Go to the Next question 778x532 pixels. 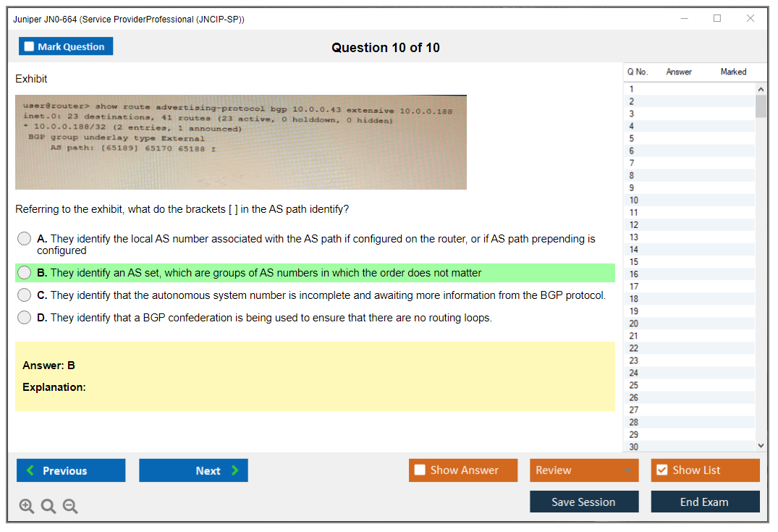pos(193,470)
